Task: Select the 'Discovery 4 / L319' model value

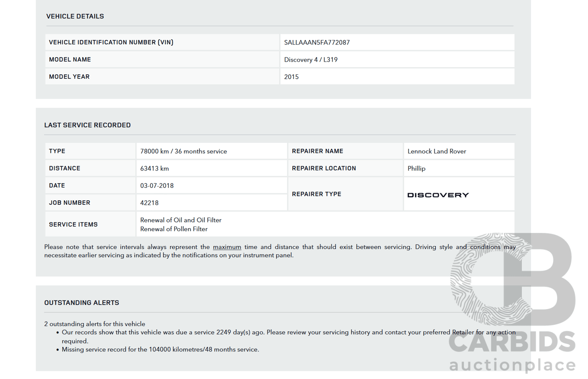Action: click(311, 60)
